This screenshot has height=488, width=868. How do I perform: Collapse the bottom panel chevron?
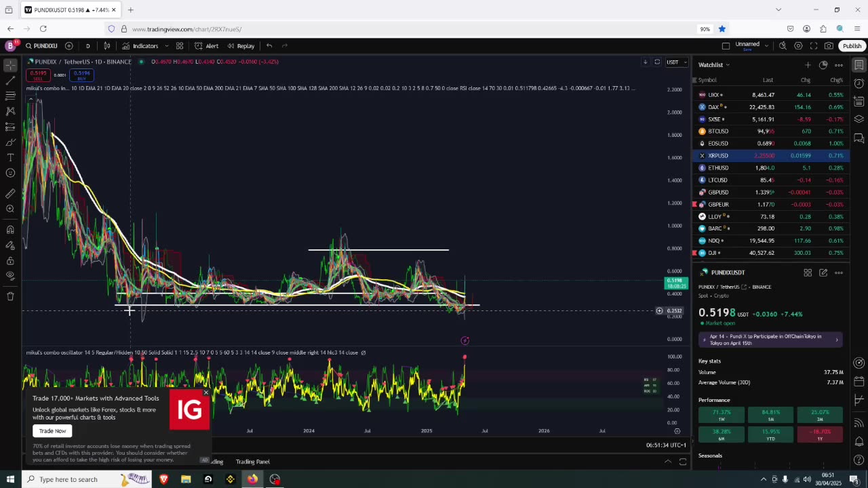668,462
